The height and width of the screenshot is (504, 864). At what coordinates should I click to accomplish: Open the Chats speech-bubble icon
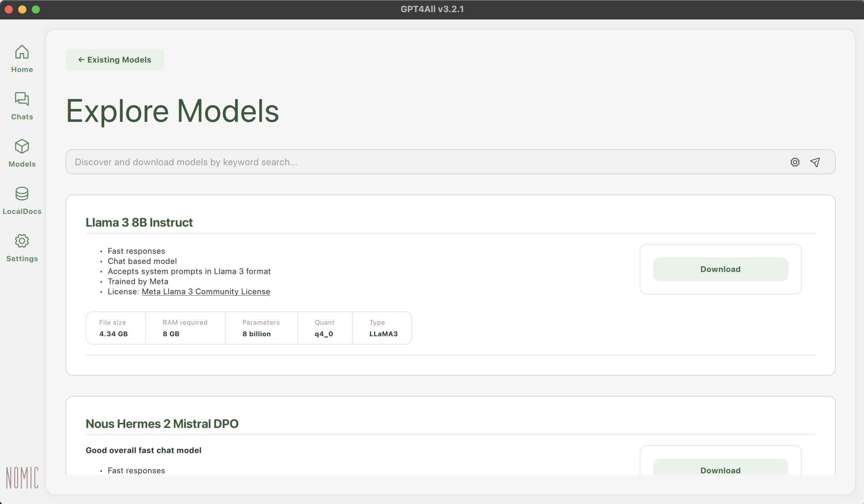(22, 99)
